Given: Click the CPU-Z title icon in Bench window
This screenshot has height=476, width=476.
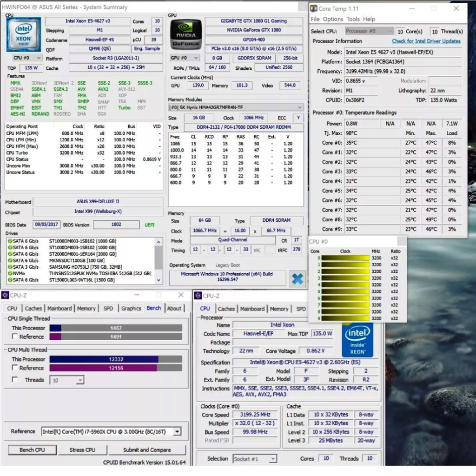Looking at the screenshot, I should 5,295.
